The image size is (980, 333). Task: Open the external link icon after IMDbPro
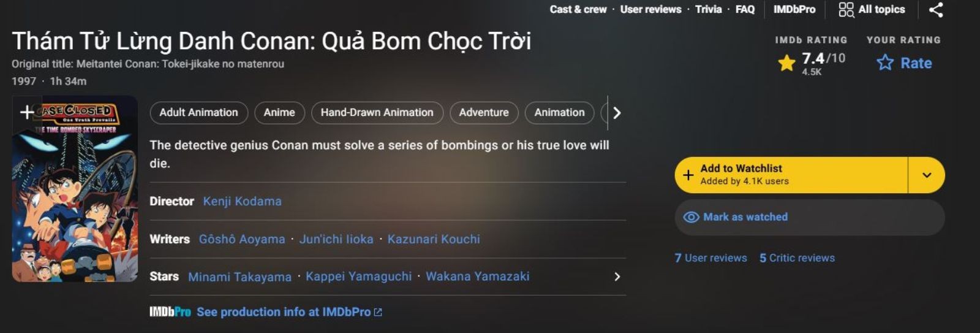[378, 312]
